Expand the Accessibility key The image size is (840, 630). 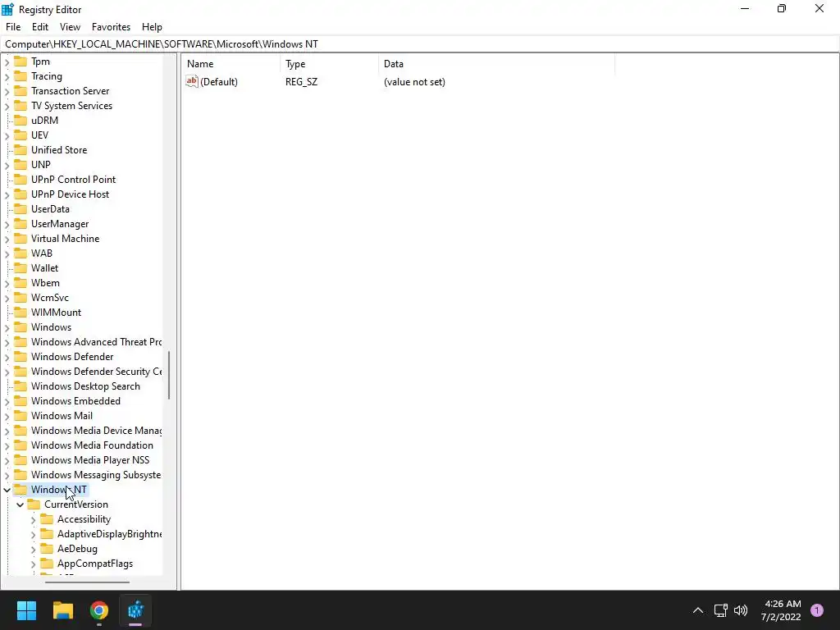tap(33, 519)
